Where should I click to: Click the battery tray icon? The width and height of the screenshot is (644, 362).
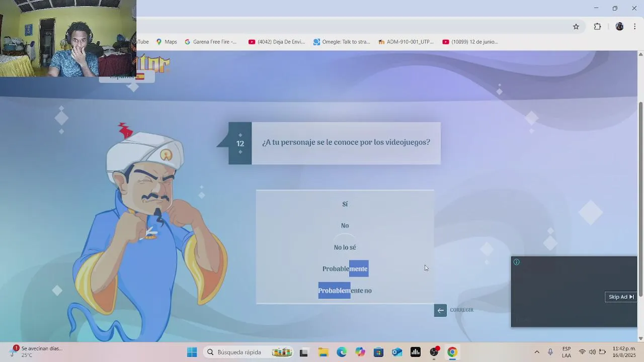click(602, 352)
